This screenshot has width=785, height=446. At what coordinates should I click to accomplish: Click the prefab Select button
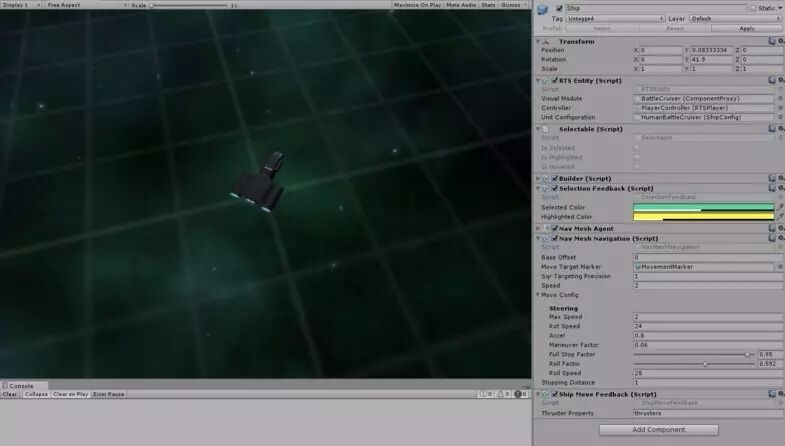click(x=602, y=29)
